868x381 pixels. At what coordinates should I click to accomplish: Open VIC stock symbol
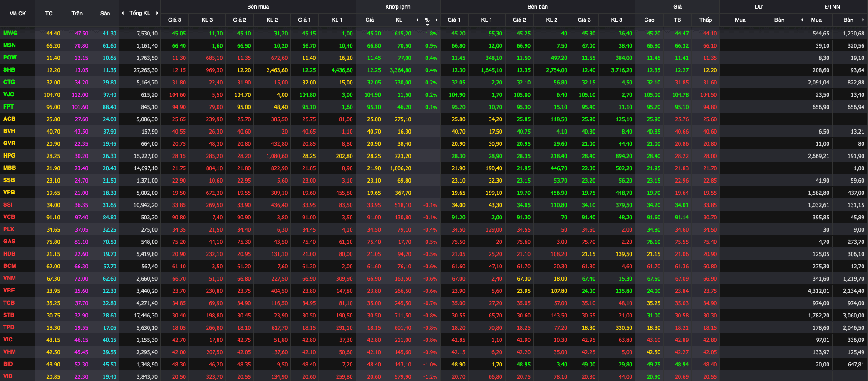pyautogui.click(x=8, y=340)
